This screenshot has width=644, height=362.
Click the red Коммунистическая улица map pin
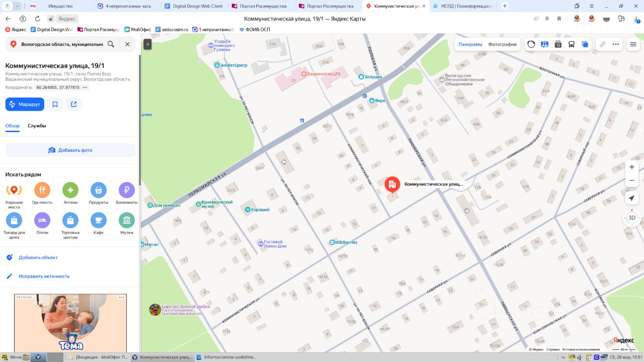(392, 186)
